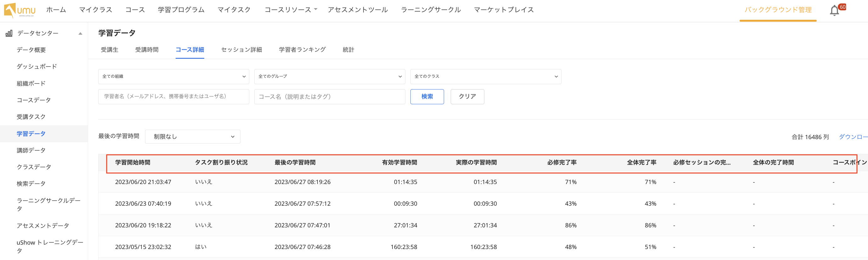Click the データセンター bar chart icon
Viewport: 868px width, 260px height.
coord(9,33)
